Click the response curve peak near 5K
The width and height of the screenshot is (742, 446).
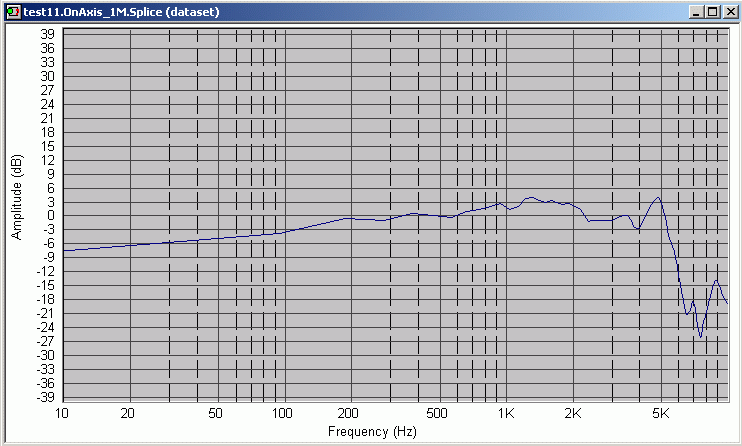pyautogui.click(x=658, y=197)
